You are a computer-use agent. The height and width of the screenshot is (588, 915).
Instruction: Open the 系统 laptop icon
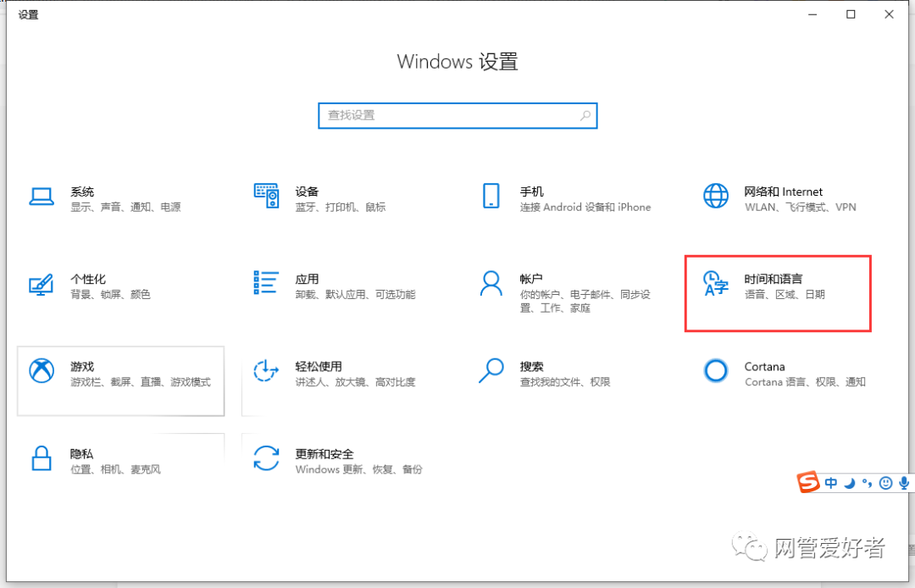click(42, 197)
